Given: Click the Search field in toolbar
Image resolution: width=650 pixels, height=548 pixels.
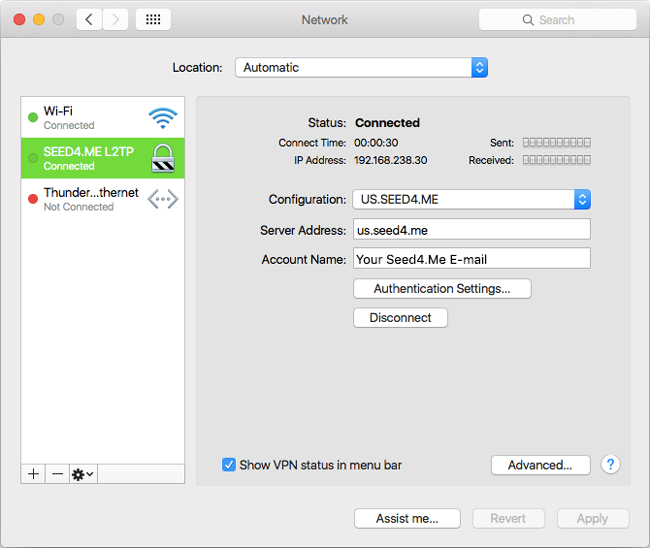Looking at the screenshot, I should click(557, 19).
